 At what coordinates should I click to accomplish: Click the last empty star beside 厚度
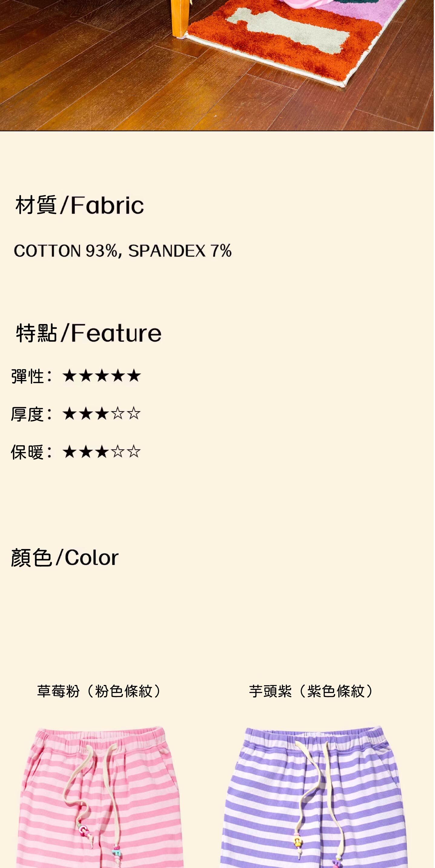[x=134, y=414]
